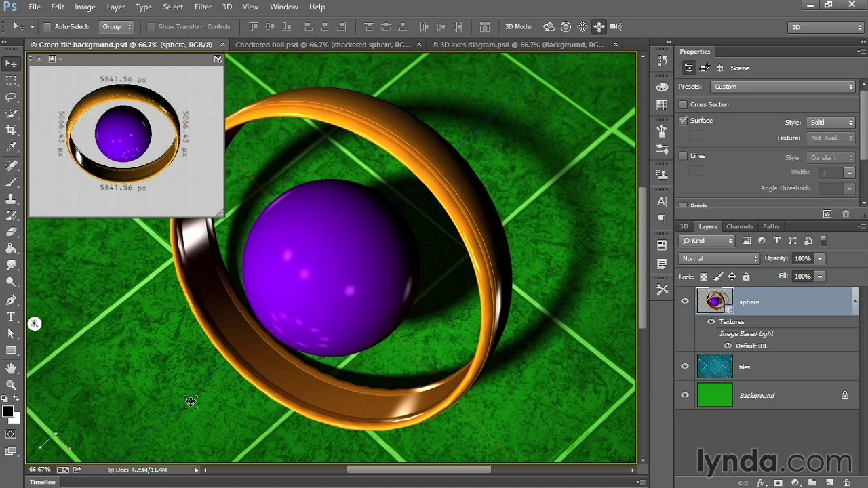Enable the Lines checkbox
Viewport: 868px width, 488px height.
click(683, 156)
